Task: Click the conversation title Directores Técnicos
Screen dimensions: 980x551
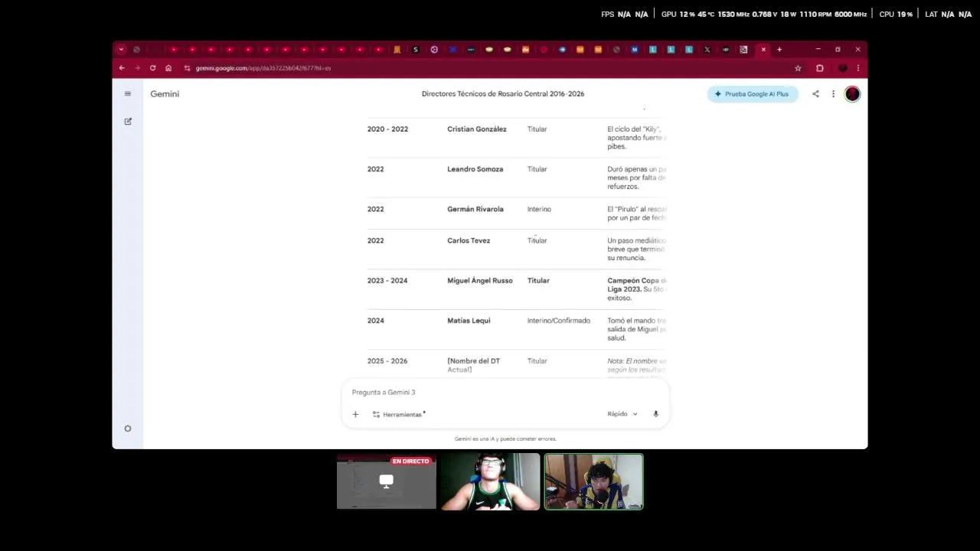Action: pos(503,94)
